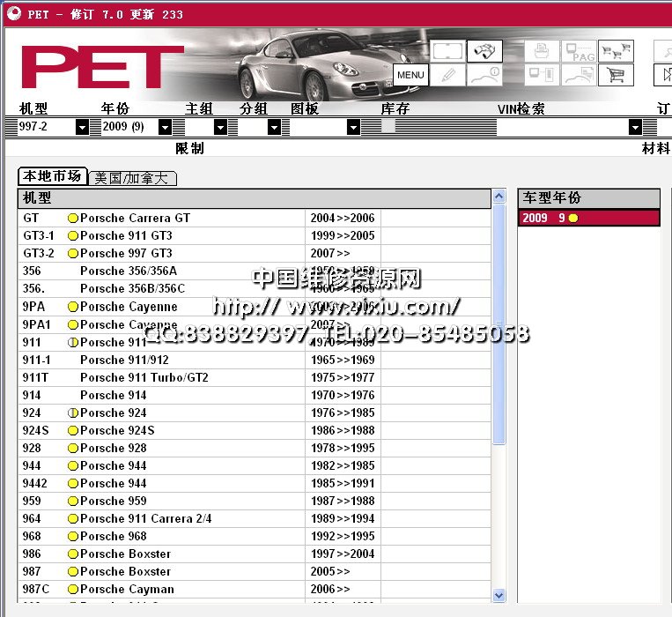
Task: Select the 本地市场 tab
Action: [x=52, y=177]
